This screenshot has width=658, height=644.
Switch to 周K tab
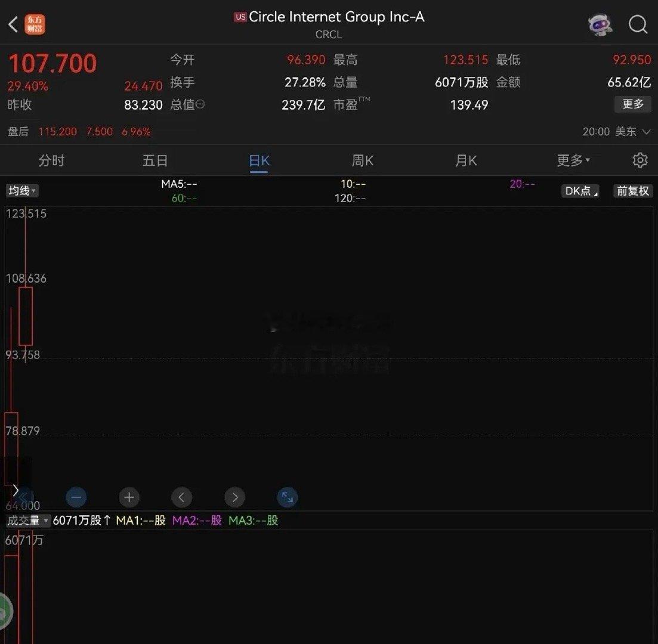[x=363, y=160]
